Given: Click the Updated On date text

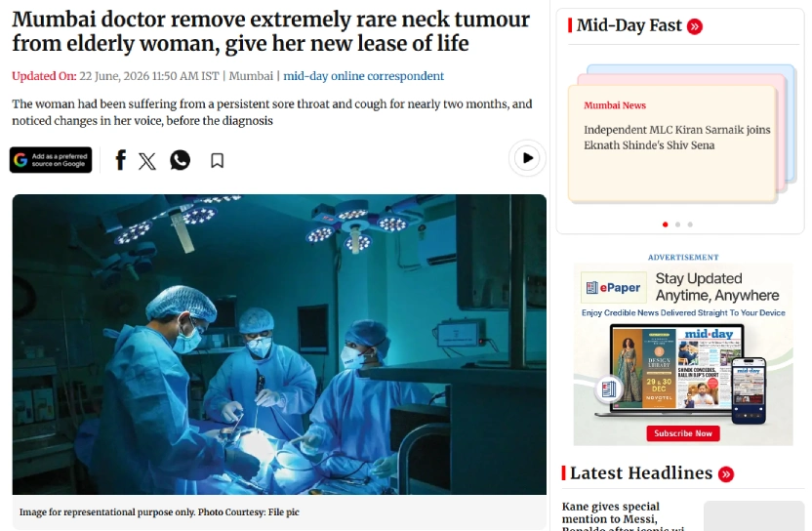Looking at the screenshot, I should 115,76.
